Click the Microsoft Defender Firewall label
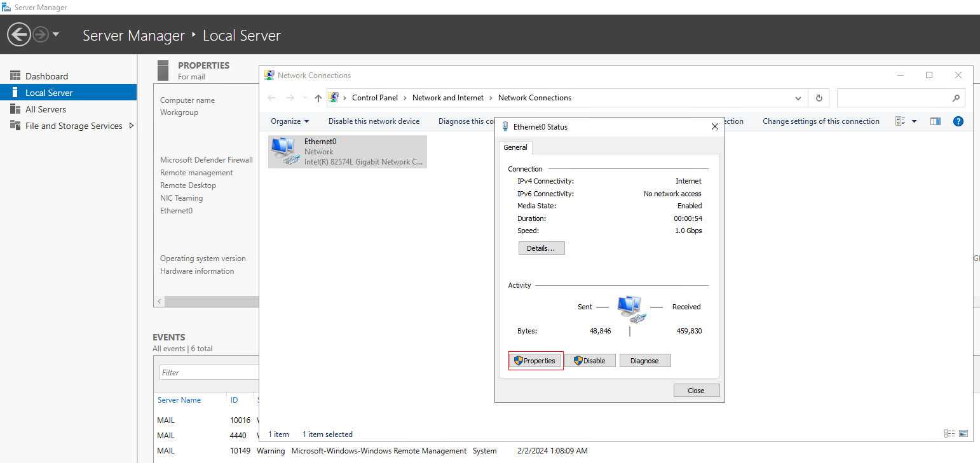 click(x=207, y=160)
